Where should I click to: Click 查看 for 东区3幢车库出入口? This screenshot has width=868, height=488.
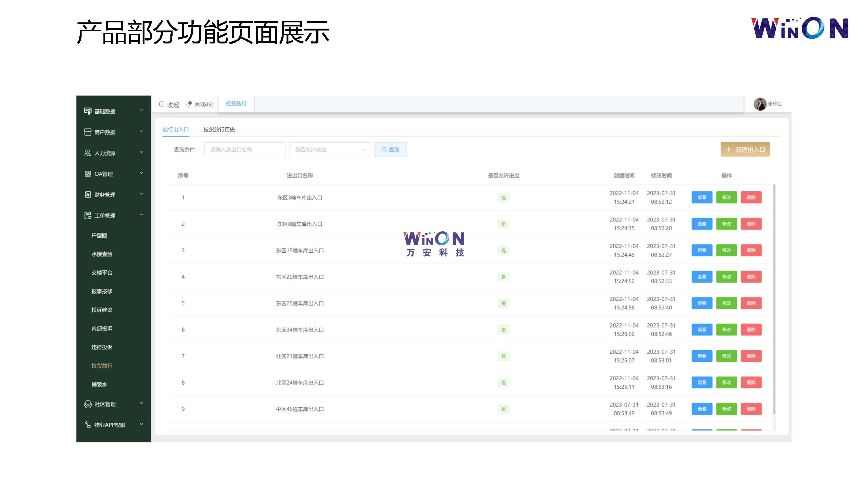[x=702, y=197]
